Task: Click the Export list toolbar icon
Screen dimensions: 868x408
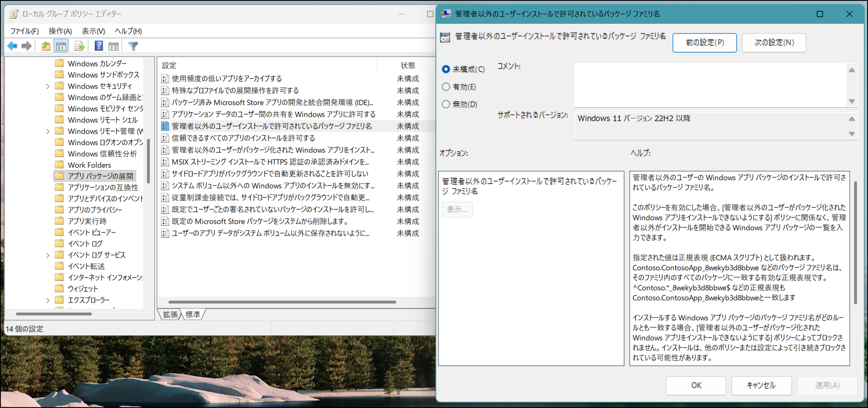Action: pos(79,46)
